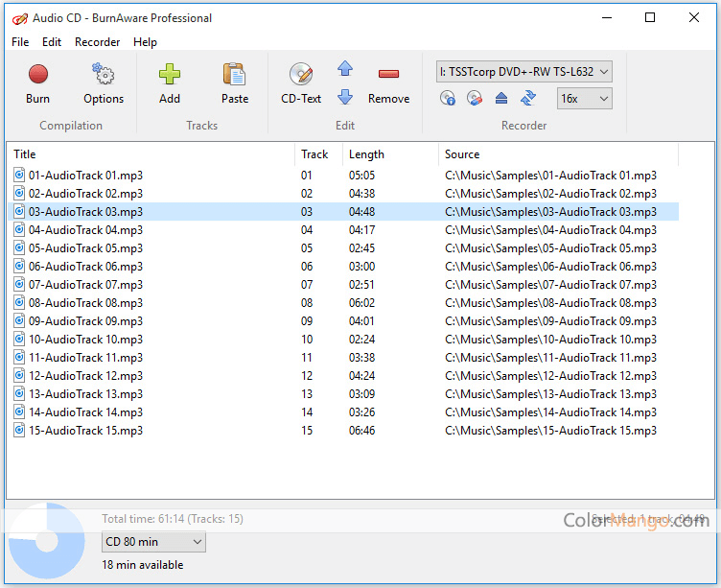Eject the disc tray

pos(501,98)
